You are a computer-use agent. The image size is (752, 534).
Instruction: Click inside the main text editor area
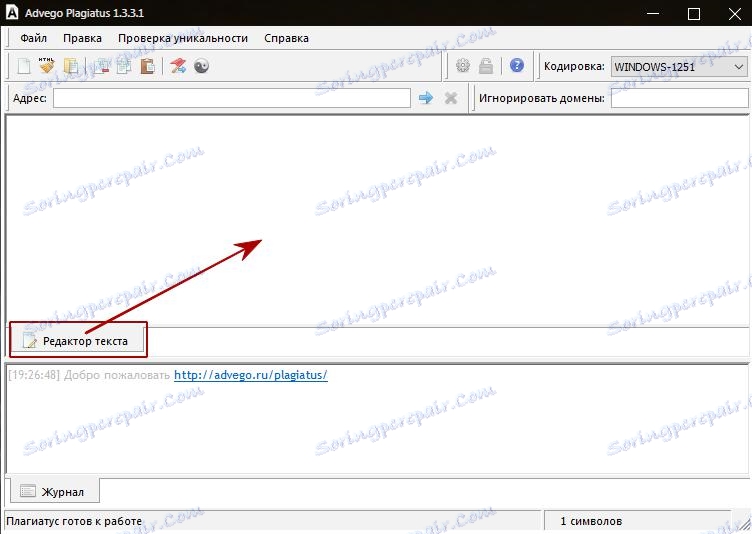[377, 221]
